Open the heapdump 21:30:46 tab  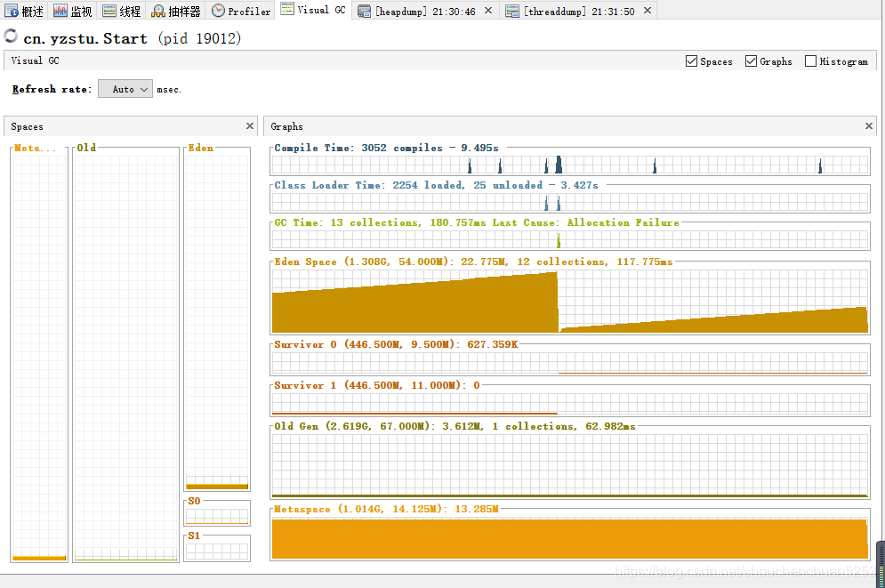coord(425,11)
